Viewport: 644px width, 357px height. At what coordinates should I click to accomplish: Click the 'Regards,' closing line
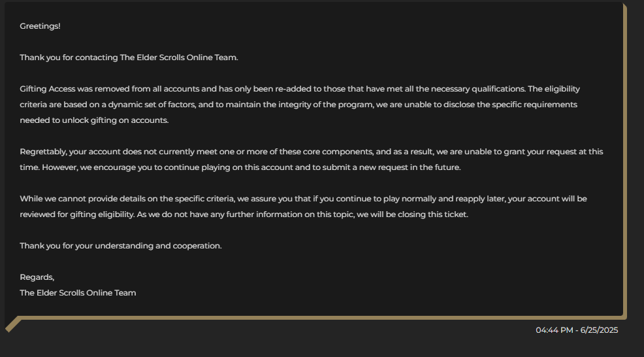click(37, 277)
